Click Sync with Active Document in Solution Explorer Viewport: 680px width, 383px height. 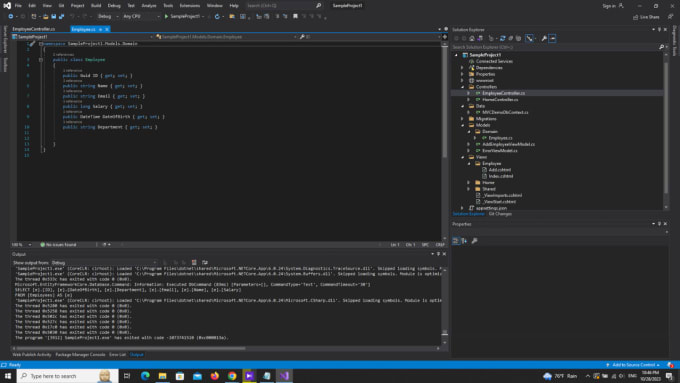click(502, 39)
